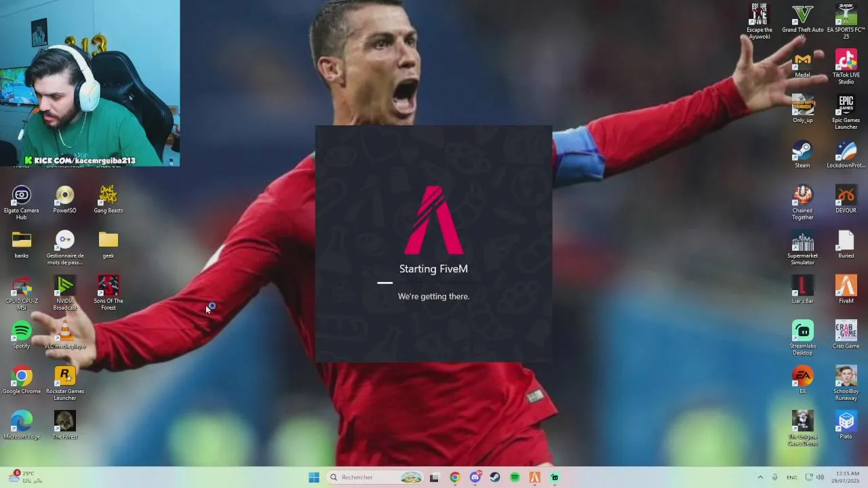The height and width of the screenshot is (488, 868).
Task: Open Task View in the taskbar
Action: pyautogui.click(x=435, y=477)
